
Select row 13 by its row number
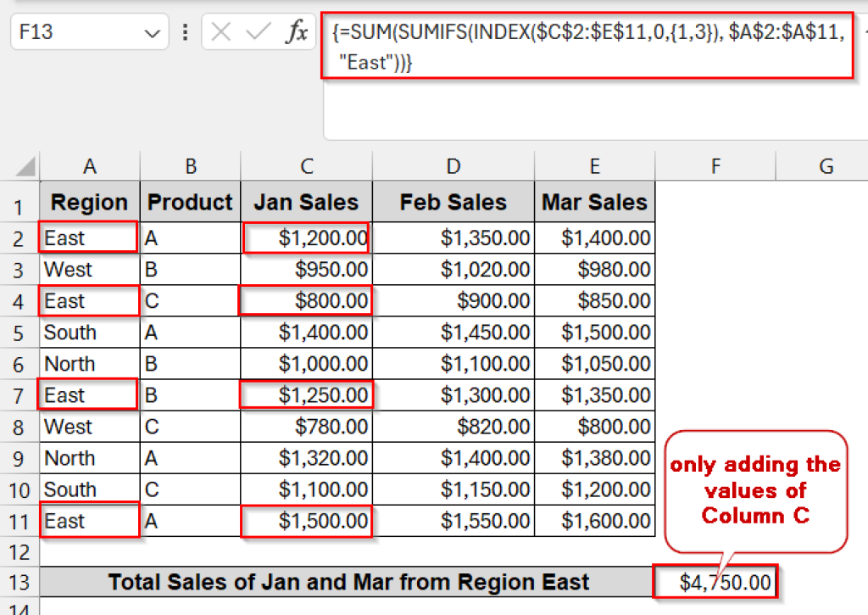pyautogui.click(x=19, y=582)
